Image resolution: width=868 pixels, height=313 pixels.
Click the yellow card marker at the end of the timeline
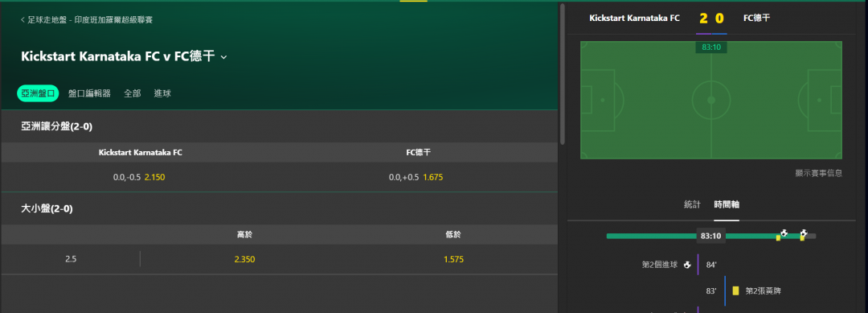[801, 237]
